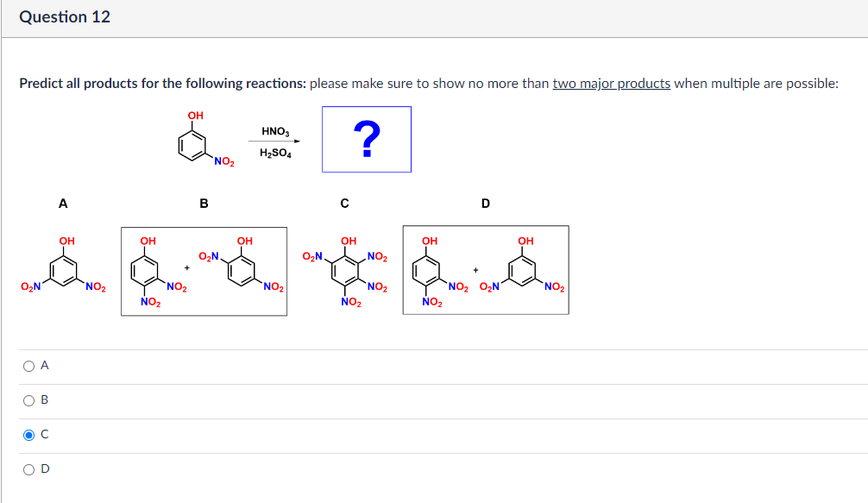Click the letter label A above its structure
Viewport: 868px width, 503px height.
62,204
